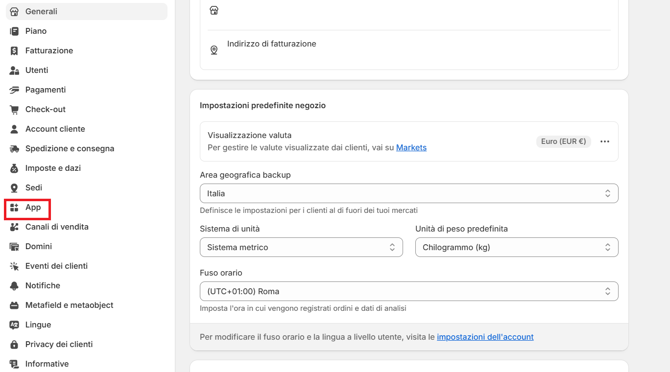
Task: Click the Piano plan icon
Action: 14,31
